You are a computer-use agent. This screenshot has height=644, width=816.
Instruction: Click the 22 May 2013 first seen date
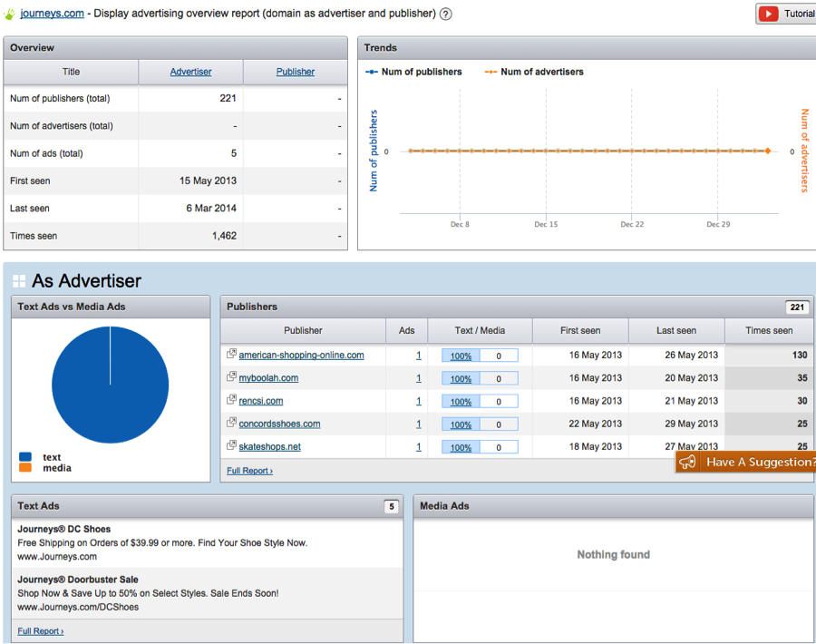point(596,424)
